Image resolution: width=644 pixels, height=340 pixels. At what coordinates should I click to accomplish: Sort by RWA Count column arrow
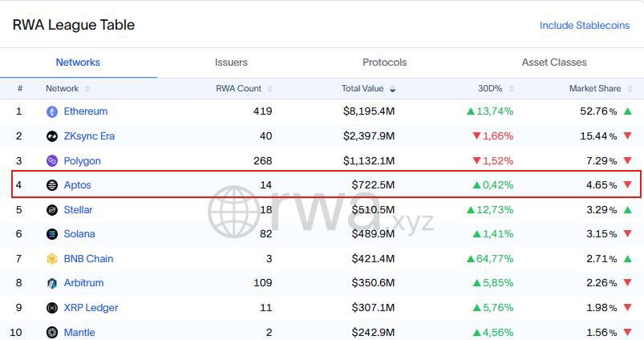[x=269, y=89]
